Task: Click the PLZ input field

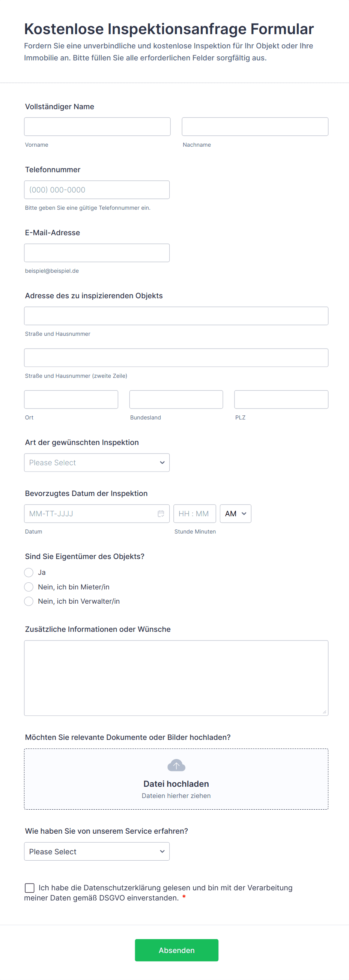Action: (281, 400)
